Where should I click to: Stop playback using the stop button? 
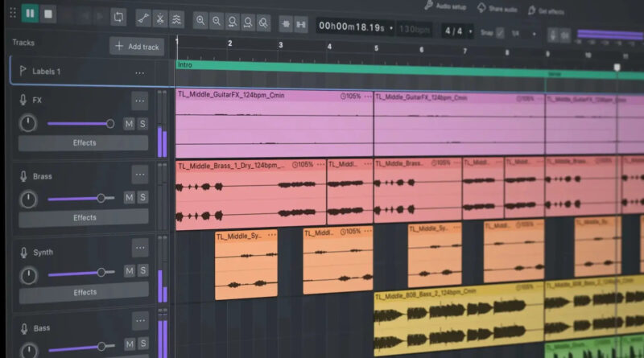(x=48, y=14)
